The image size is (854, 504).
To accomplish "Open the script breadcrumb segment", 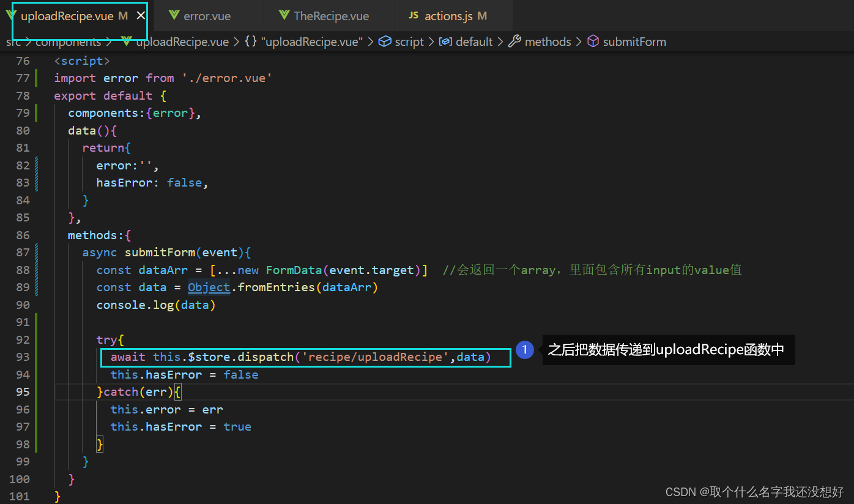I will pos(409,42).
